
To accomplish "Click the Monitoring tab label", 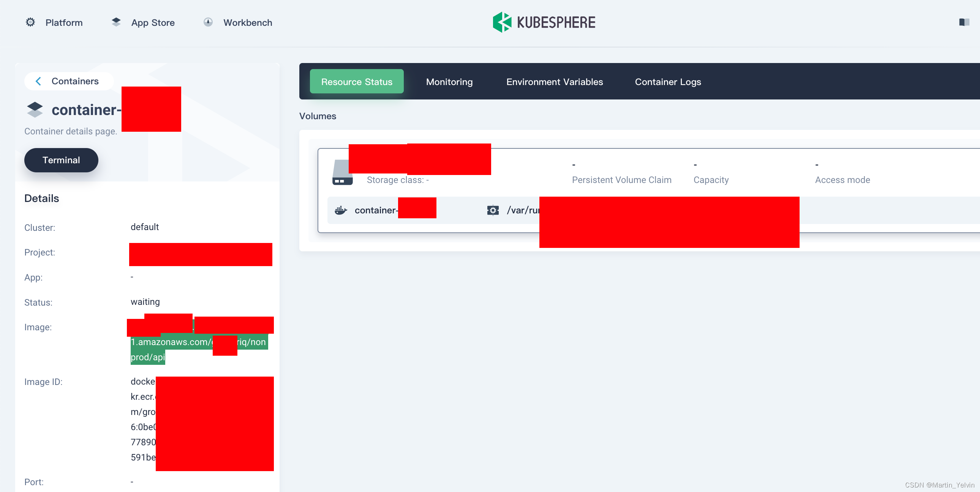I will pos(449,81).
